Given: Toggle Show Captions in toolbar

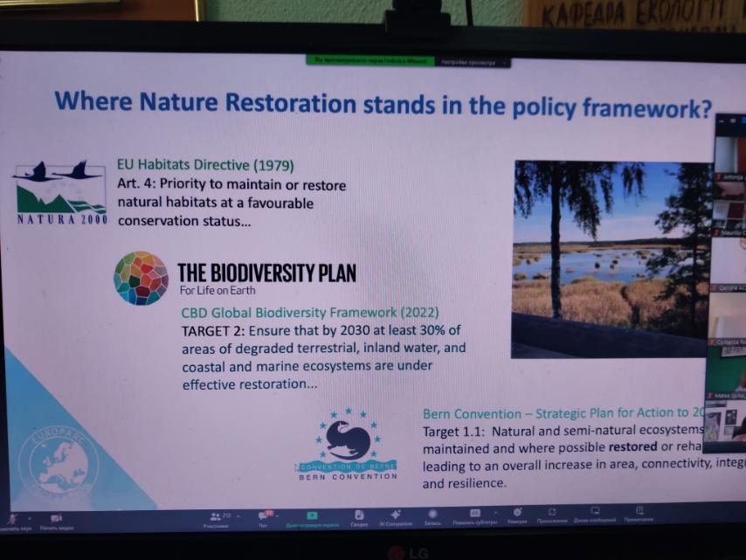Looking at the screenshot, I should [475, 513].
